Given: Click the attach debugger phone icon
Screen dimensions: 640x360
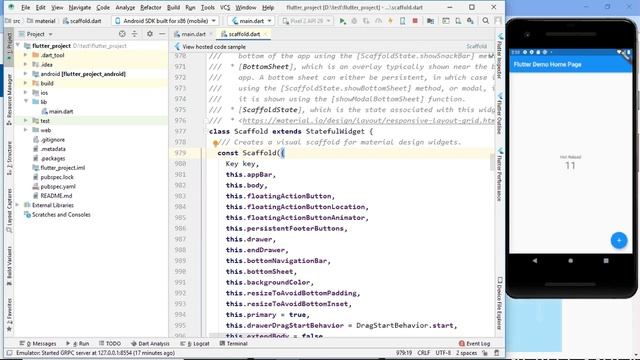Looking at the screenshot, I should pos(403,21).
